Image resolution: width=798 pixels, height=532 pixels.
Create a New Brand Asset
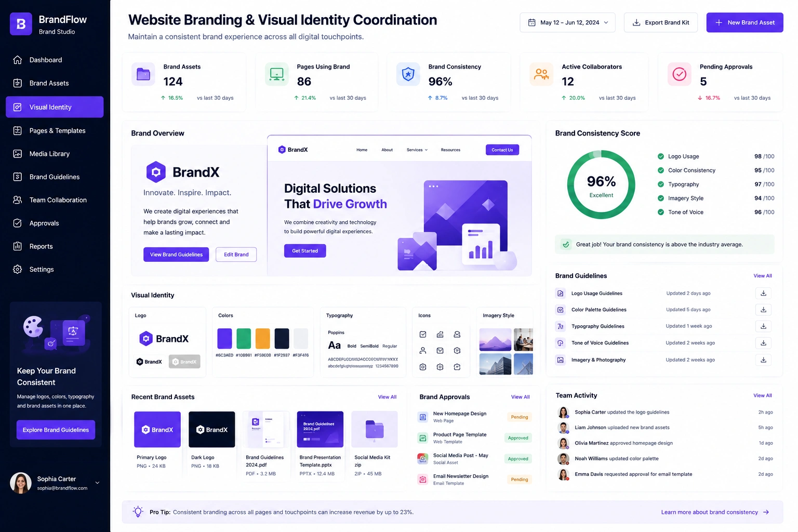744,22
